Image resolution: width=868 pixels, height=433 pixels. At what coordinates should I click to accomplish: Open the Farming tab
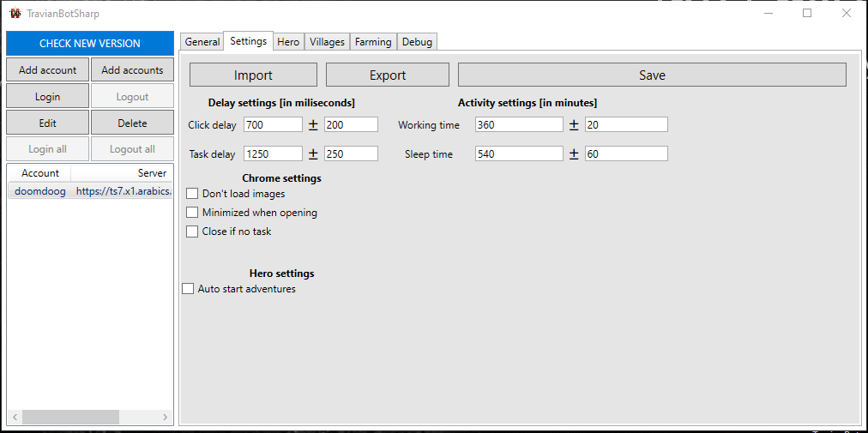pos(373,41)
